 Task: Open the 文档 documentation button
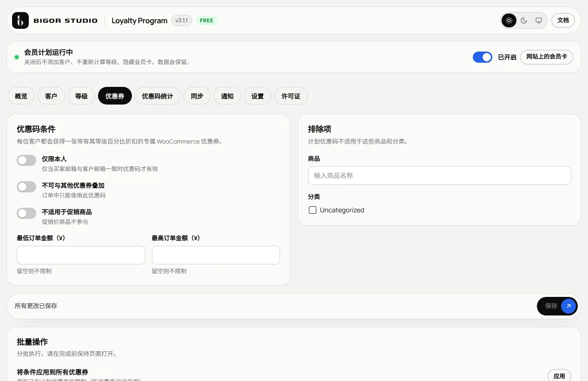click(563, 20)
